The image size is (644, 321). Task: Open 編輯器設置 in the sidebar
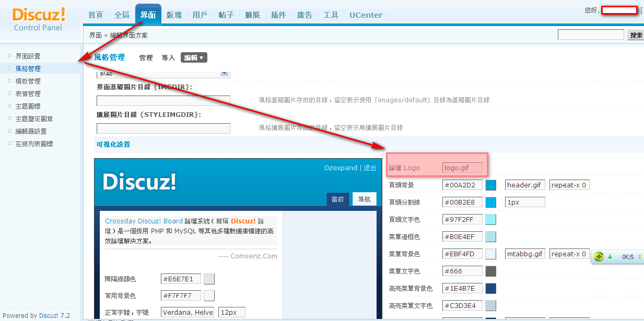31,131
